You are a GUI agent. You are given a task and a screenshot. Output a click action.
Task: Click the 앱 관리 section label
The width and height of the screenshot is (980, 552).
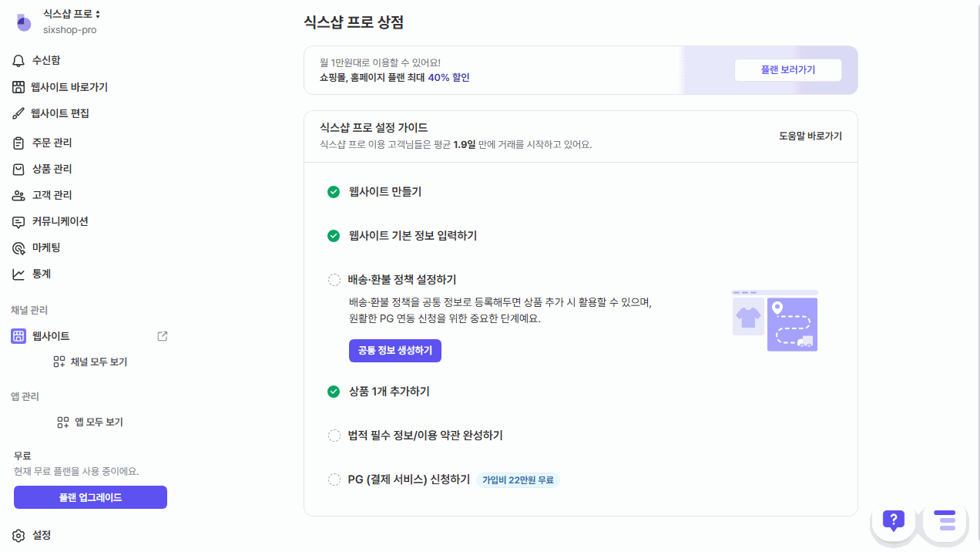click(x=25, y=396)
